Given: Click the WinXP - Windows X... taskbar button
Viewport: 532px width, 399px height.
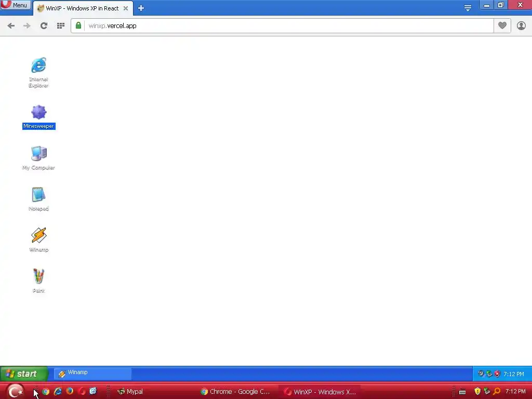Looking at the screenshot, I should [321, 392].
